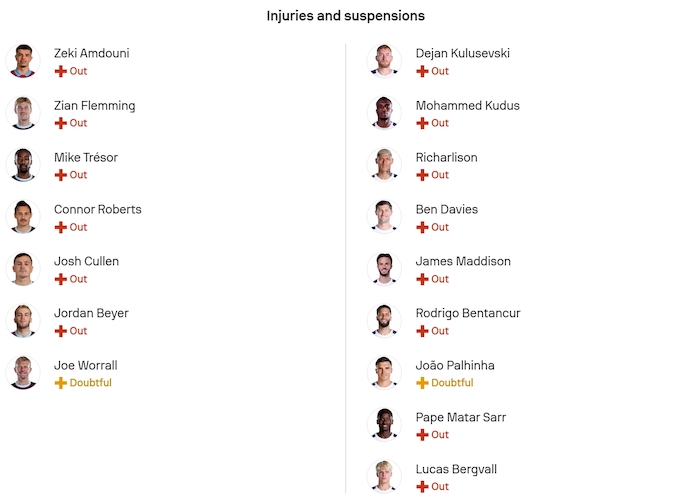690x499 pixels.
Task: Click the red cross icon under Zian Flemming
Action: [60, 123]
